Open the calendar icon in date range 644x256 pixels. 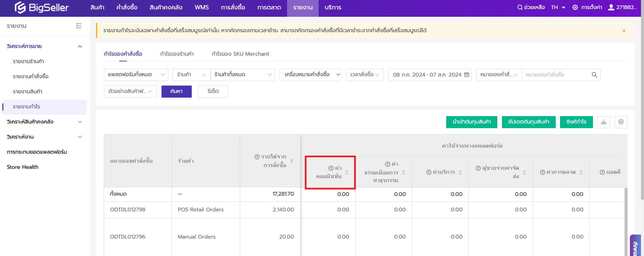click(x=466, y=75)
